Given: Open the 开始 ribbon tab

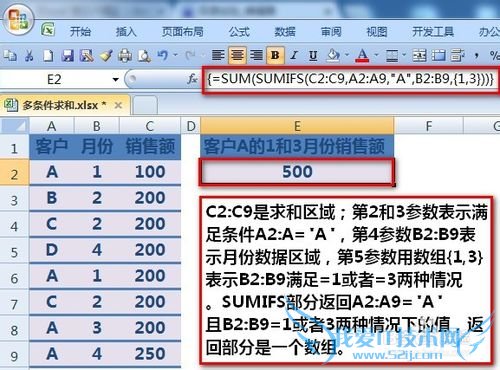Looking at the screenshot, I should (80, 32).
